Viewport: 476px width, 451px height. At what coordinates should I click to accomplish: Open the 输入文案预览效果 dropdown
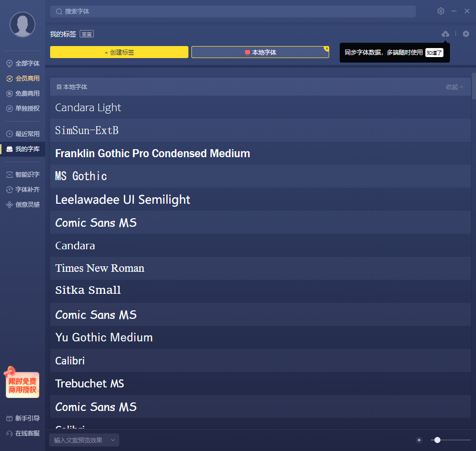tap(84, 440)
